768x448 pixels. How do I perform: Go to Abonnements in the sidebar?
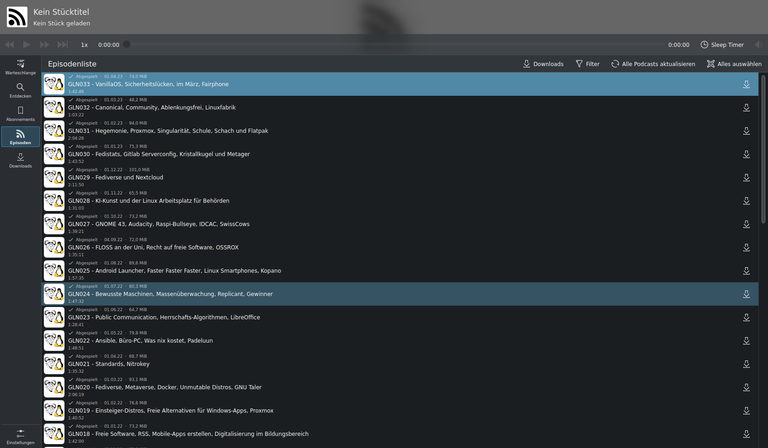point(20,114)
